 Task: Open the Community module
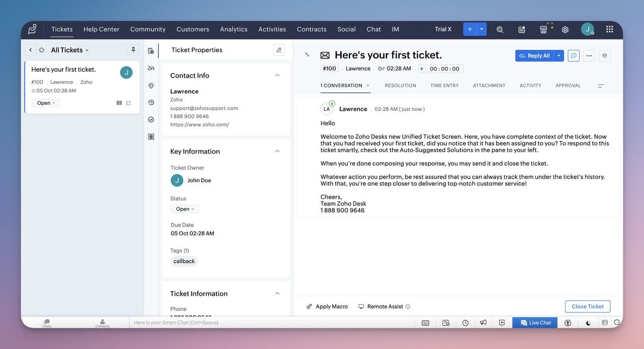(148, 29)
